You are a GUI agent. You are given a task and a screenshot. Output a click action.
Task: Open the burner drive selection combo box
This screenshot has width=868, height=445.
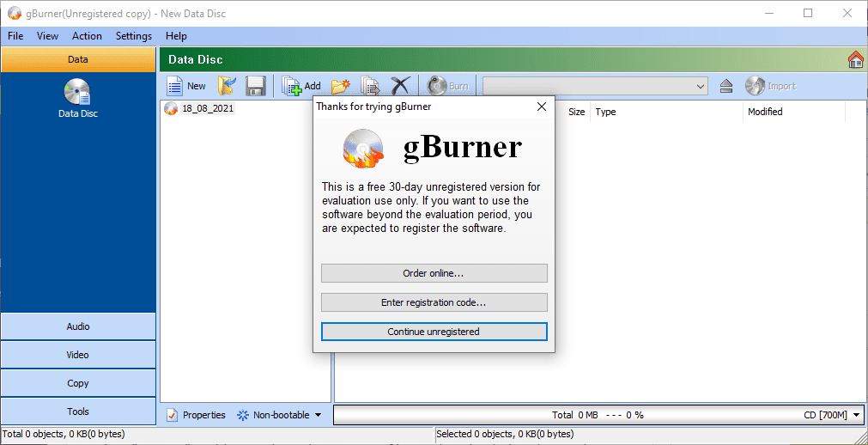(x=595, y=86)
